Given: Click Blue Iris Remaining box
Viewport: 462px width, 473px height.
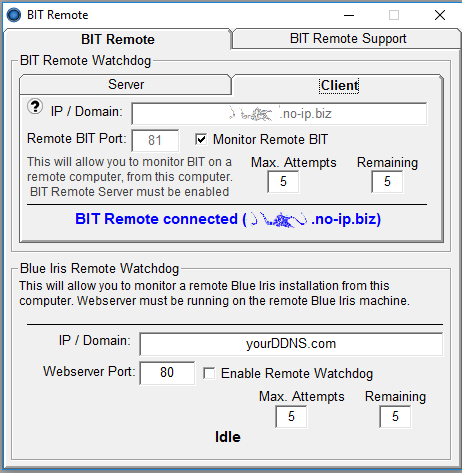Looking at the screenshot, I should (x=395, y=416).
